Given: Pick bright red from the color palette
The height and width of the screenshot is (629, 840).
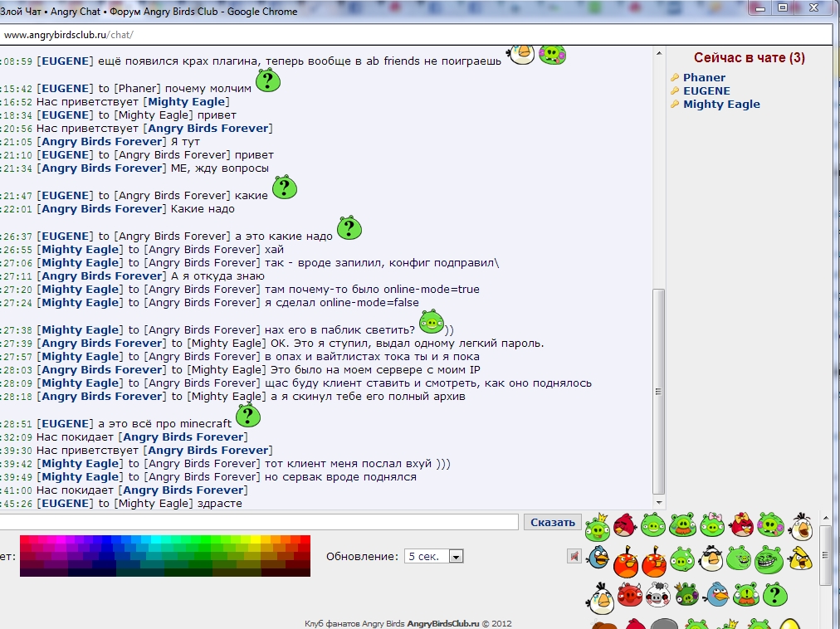Looking at the screenshot, I should click(305, 539).
